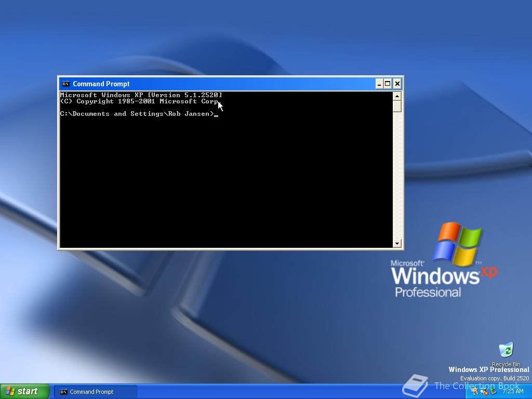Open the Recycle Bin desktop icon
Viewport: 532px width, 399px height.
pos(506,354)
